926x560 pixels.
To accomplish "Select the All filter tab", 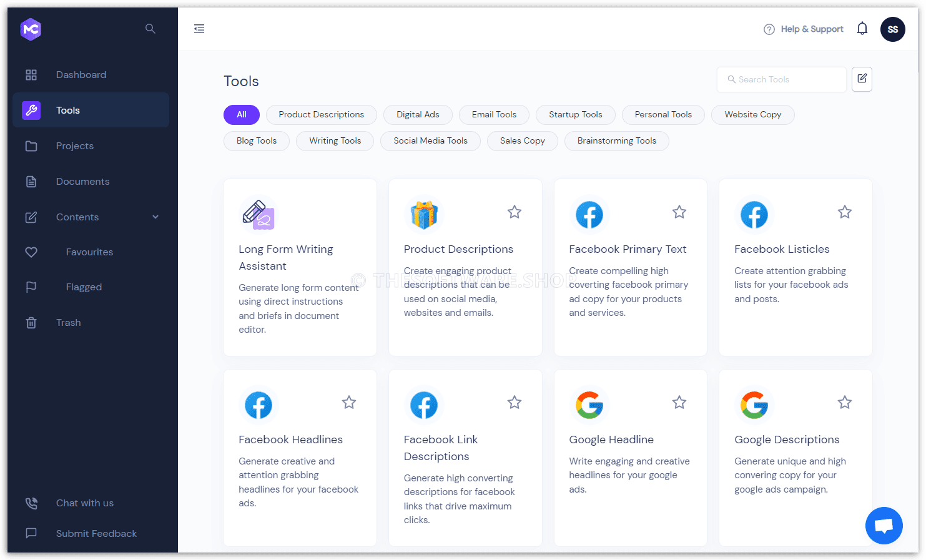I will click(x=242, y=115).
